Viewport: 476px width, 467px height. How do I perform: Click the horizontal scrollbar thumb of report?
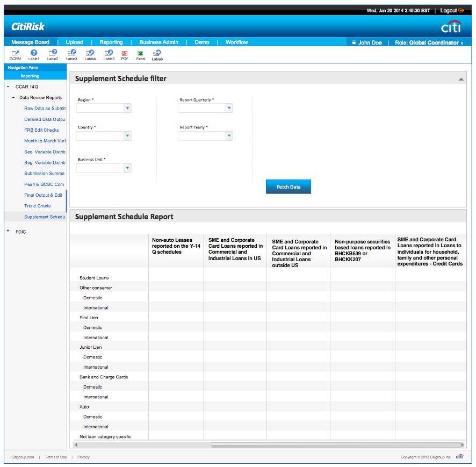click(336, 445)
